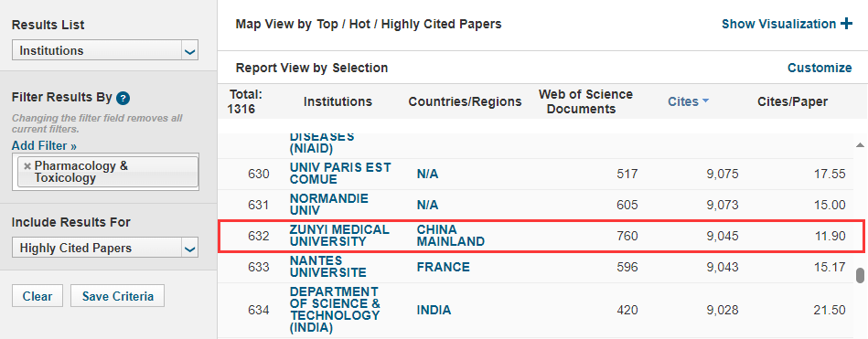
Task: Click the scrollbar up arrow
Action: [x=860, y=145]
